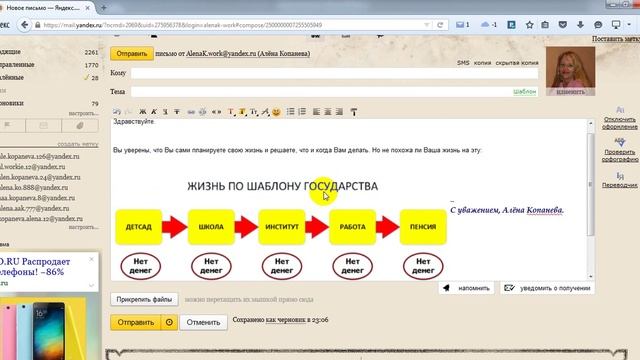Click the bookmark star icon

click(x=529, y=25)
